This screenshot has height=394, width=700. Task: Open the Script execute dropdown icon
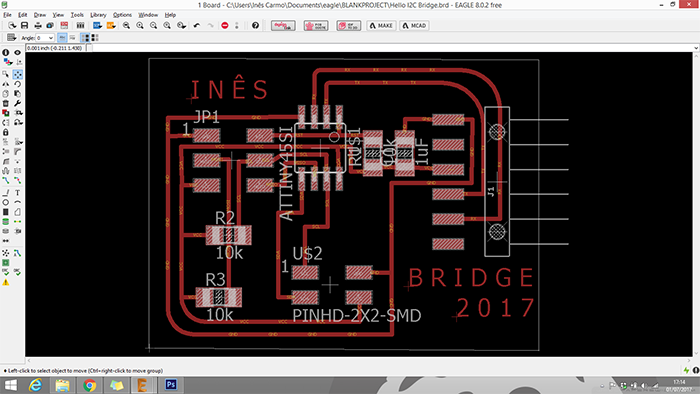point(97,25)
